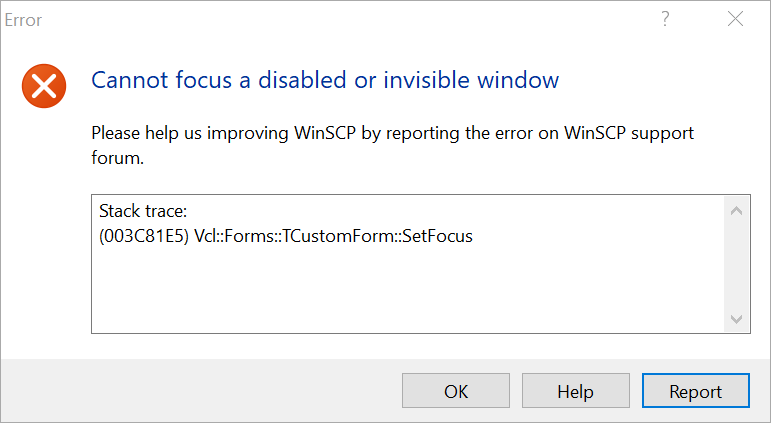The width and height of the screenshot is (771, 423).
Task: Click the "Cannot focus a disabled or invisible window" heading
Action: tap(325, 80)
